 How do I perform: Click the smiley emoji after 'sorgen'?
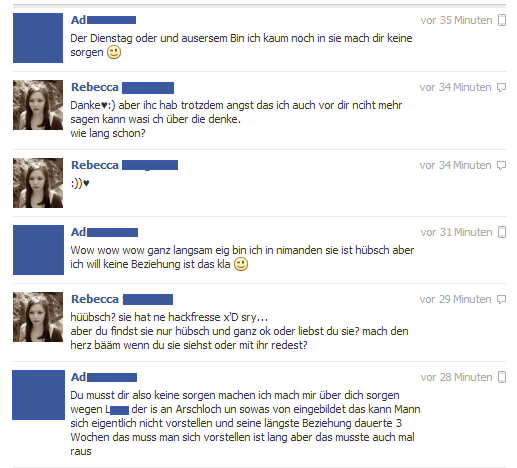pos(114,52)
